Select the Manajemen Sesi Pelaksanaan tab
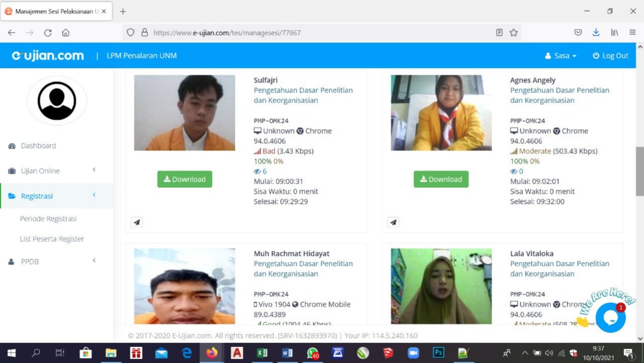 (56, 11)
